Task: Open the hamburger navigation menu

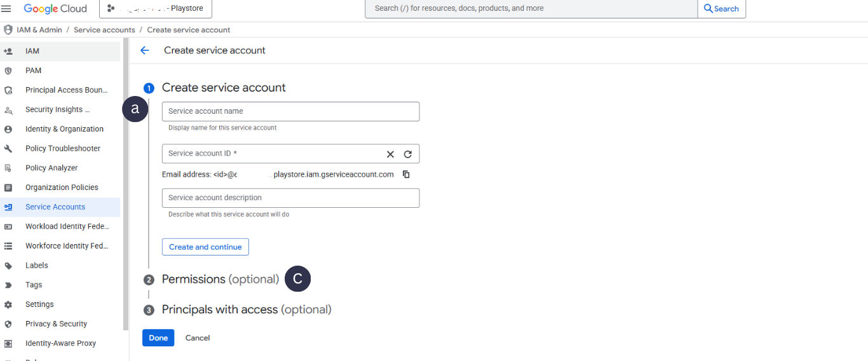Action: click(x=7, y=8)
